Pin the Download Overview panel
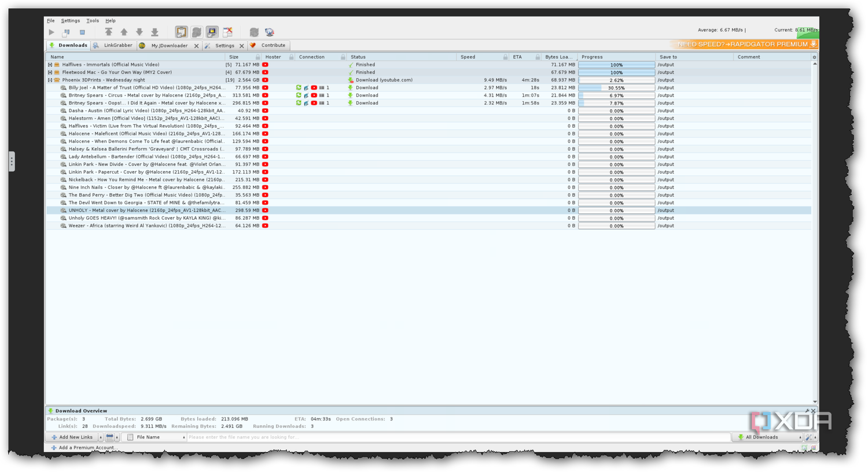 tap(807, 411)
